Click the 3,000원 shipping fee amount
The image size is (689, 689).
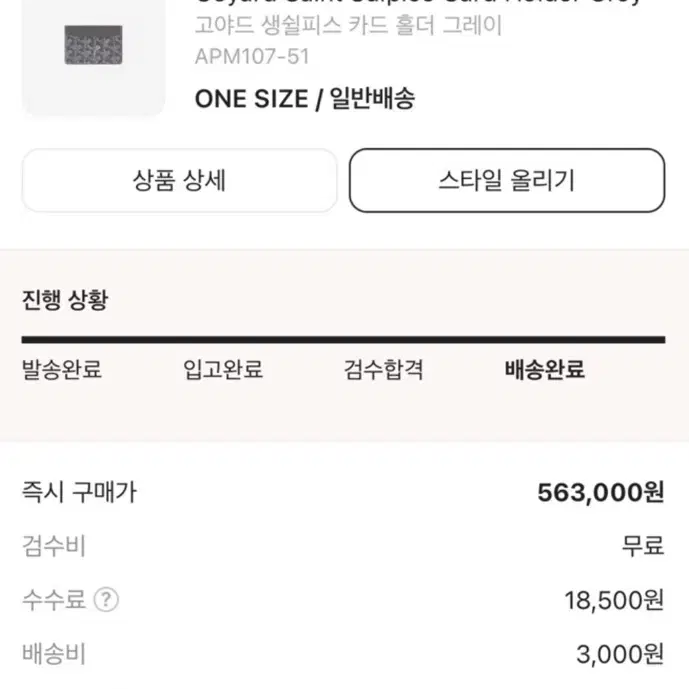pyautogui.click(x=620, y=654)
